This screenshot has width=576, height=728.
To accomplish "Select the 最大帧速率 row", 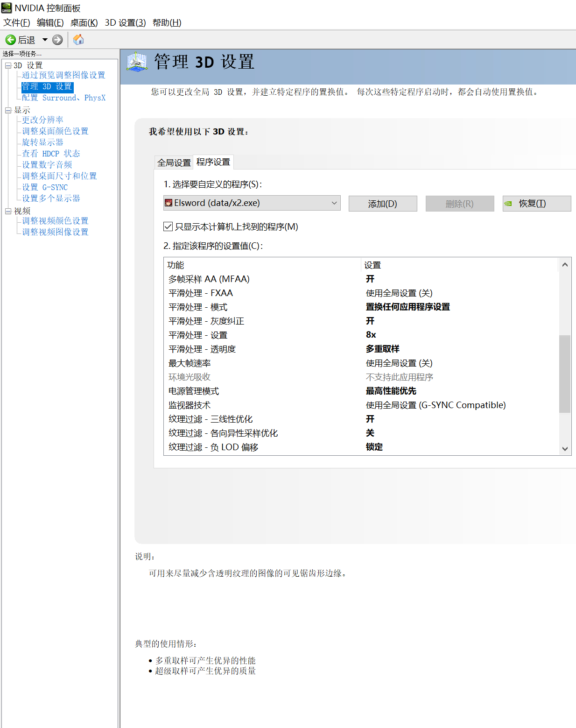I will [361, 363].
